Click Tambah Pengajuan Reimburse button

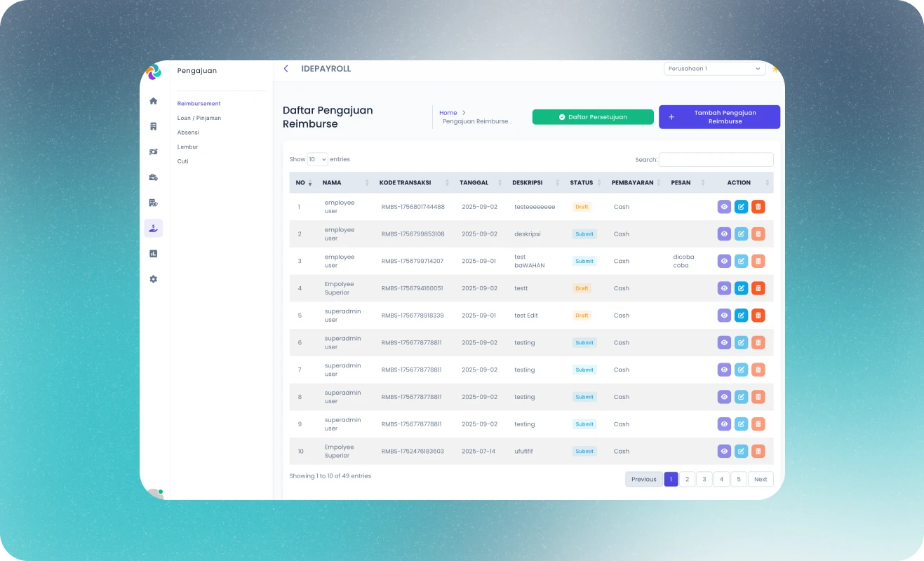click(719, 117)
